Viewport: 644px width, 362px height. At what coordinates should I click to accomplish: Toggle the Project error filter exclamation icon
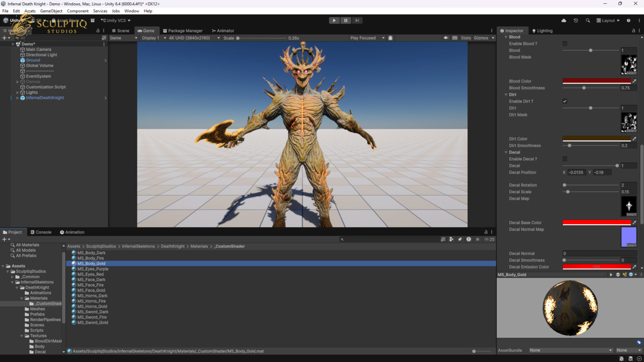pyautogui.click(x=469, y=239)
